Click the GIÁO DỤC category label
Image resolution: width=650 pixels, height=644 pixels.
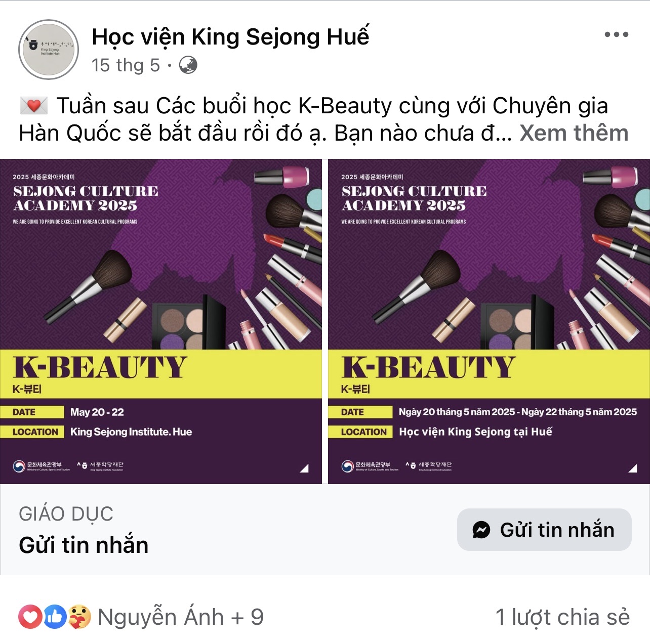[66, 514]
